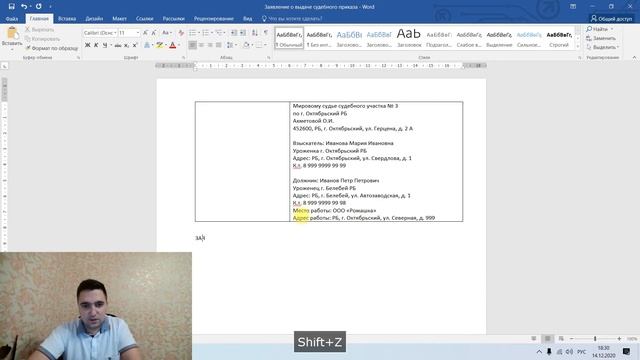Toggle subscript x₂ formatting
The height and width of the screenshot is (360, 640).
tap(126, 45)
